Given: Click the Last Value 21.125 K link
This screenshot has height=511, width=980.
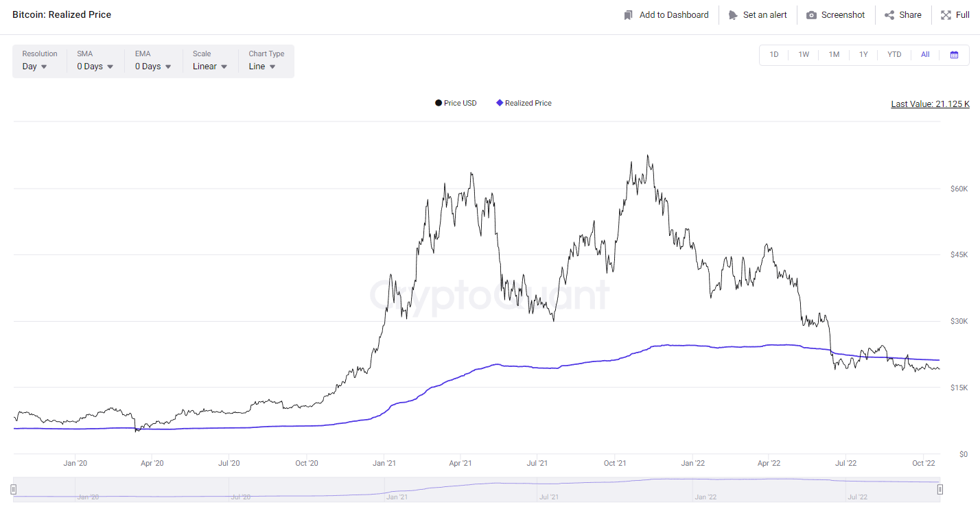Looking at the screenshot, I should tap(930, 104).
